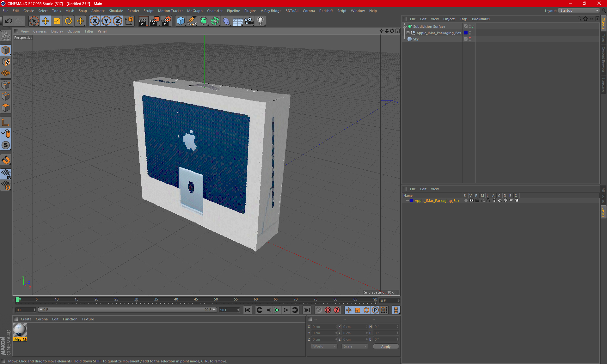Toggle layer Render clapperboard icon

(x=477, y=200)
